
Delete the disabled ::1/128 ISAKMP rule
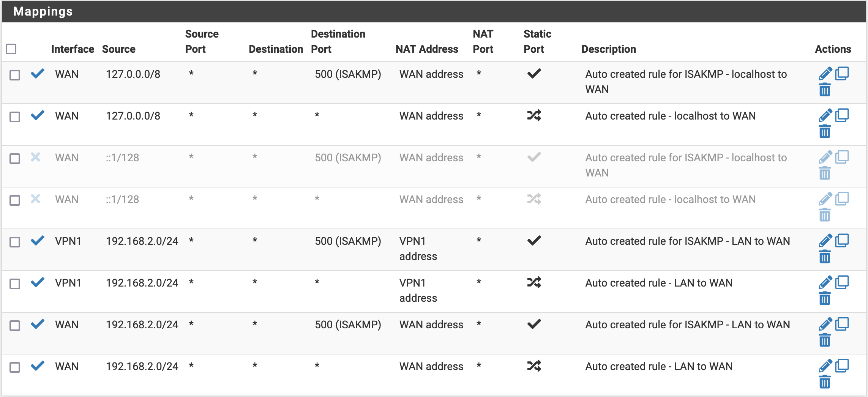[825, 173]
